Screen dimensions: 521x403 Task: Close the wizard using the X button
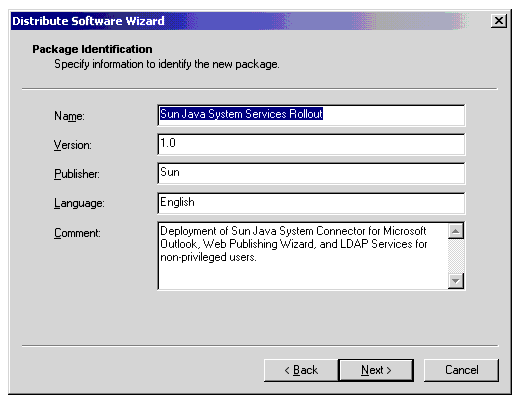click(499, 21)
